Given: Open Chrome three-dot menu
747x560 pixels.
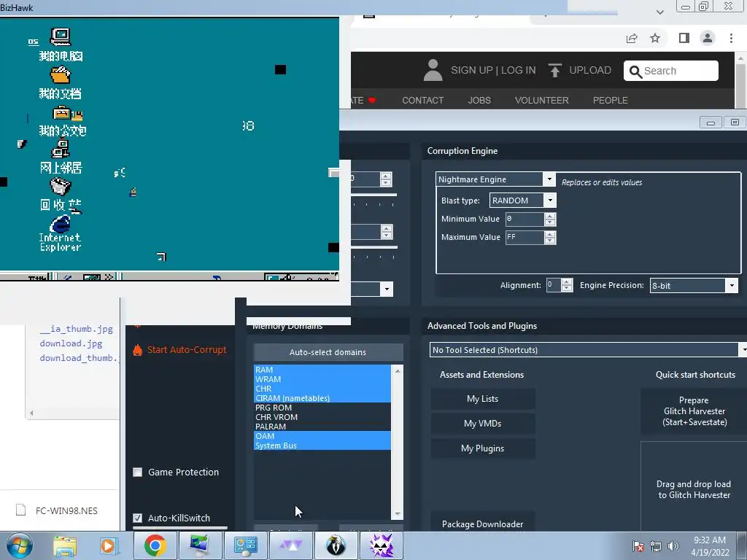Looking at the screenshot, I should 731,38.
